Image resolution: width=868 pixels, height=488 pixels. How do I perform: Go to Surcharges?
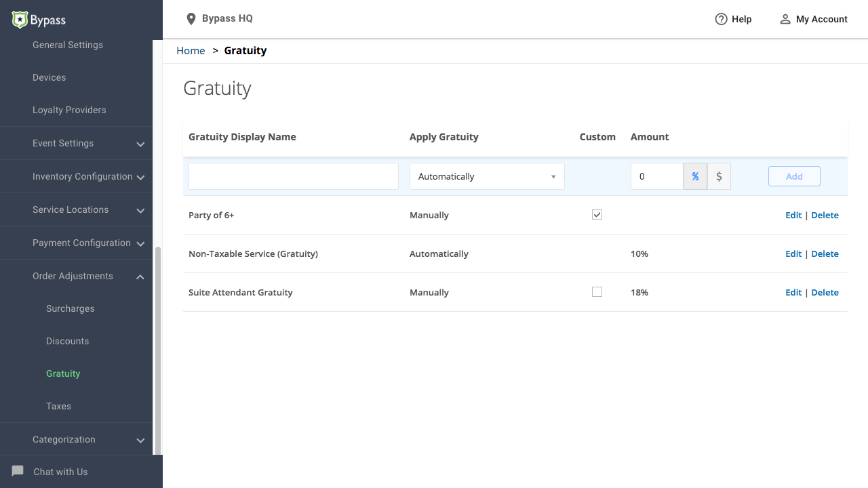tap(71, 308)
